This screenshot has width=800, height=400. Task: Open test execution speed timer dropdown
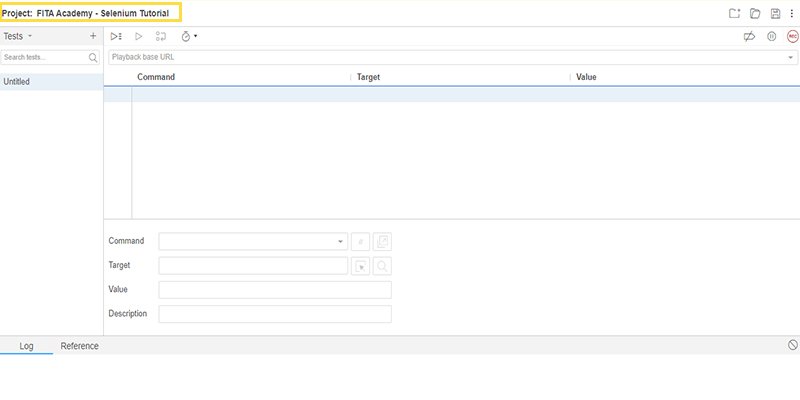pyautogui.click(x=189, y=36)
